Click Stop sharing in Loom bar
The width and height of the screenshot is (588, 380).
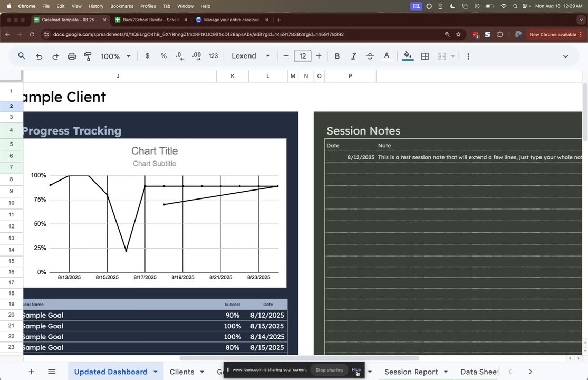(x=329, y=370)
